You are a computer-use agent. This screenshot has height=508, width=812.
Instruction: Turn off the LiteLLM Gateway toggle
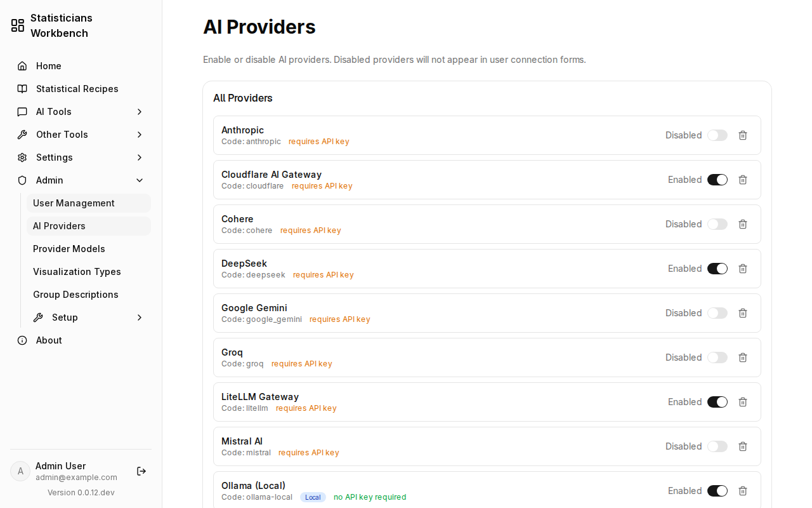coord(717,402)
